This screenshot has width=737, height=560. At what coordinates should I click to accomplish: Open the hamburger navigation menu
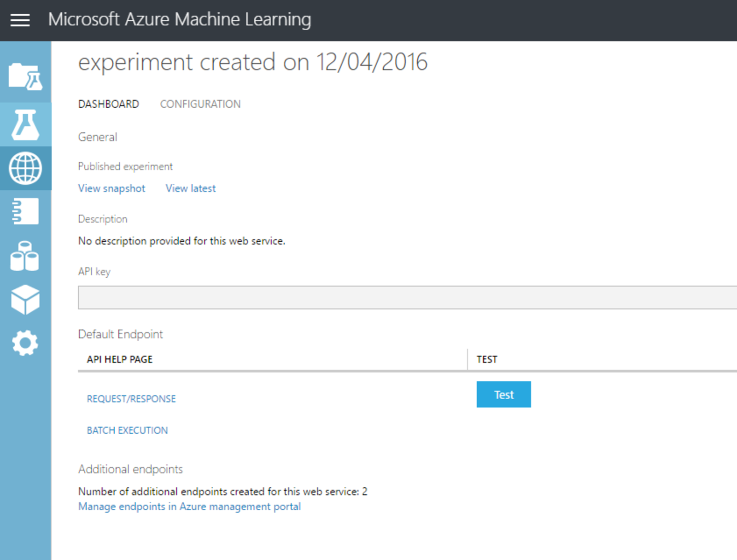tap(20, 20)
